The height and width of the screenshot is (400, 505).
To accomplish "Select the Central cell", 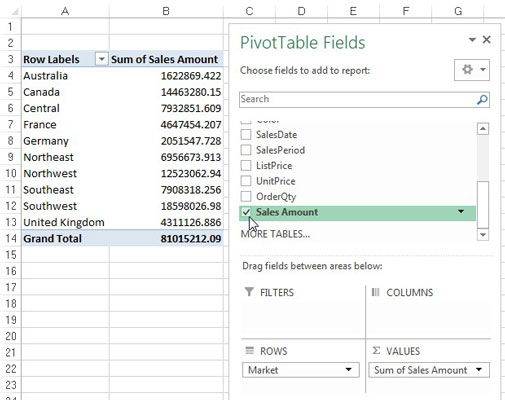I will 65,108.
